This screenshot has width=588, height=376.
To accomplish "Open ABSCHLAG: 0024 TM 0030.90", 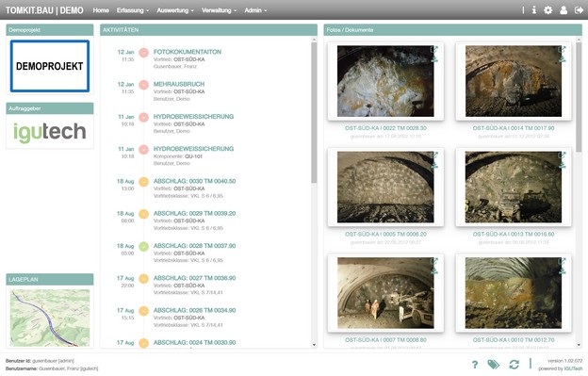I will 194,342.
